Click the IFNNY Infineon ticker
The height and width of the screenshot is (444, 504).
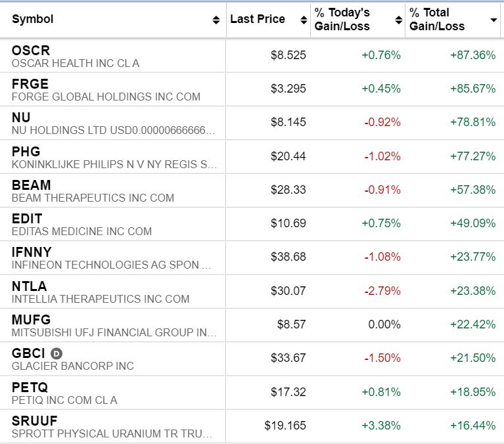(x=32, y=252)
